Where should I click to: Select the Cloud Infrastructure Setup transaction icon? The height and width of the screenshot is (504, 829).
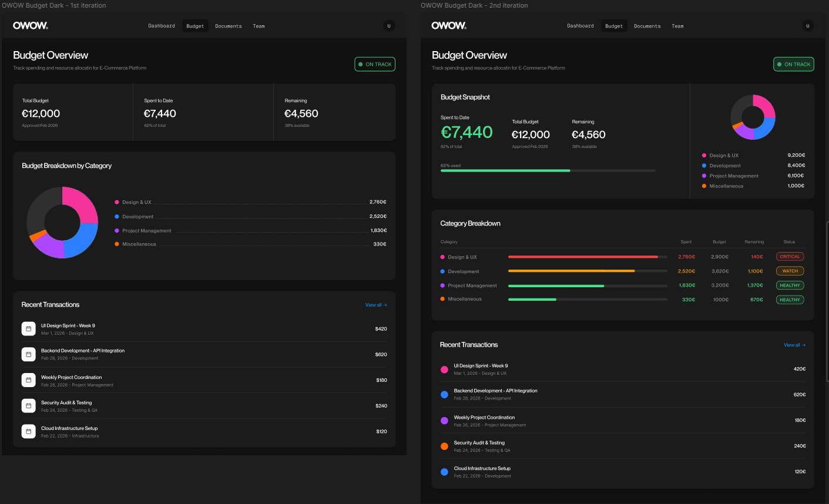point(28,431)
